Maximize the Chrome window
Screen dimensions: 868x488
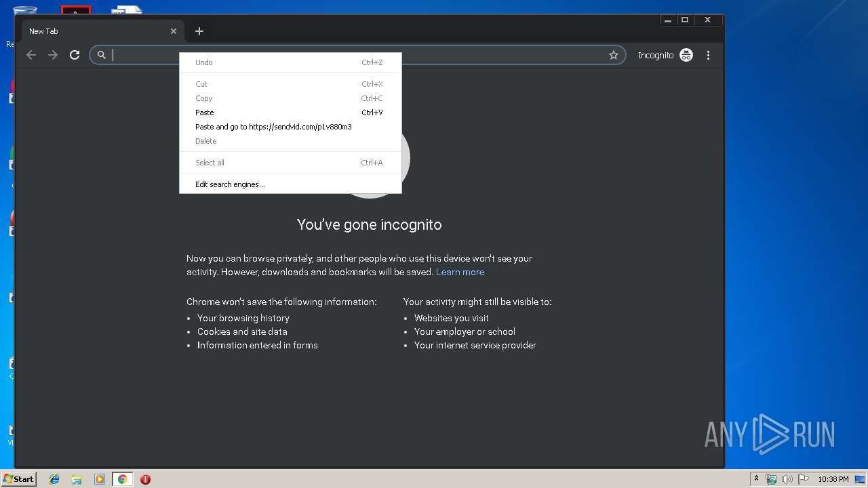coord(685,20)
